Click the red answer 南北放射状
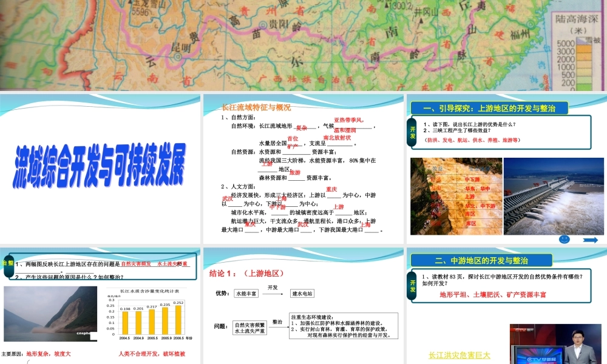The image size is (607, 364). tap(337, 137)
